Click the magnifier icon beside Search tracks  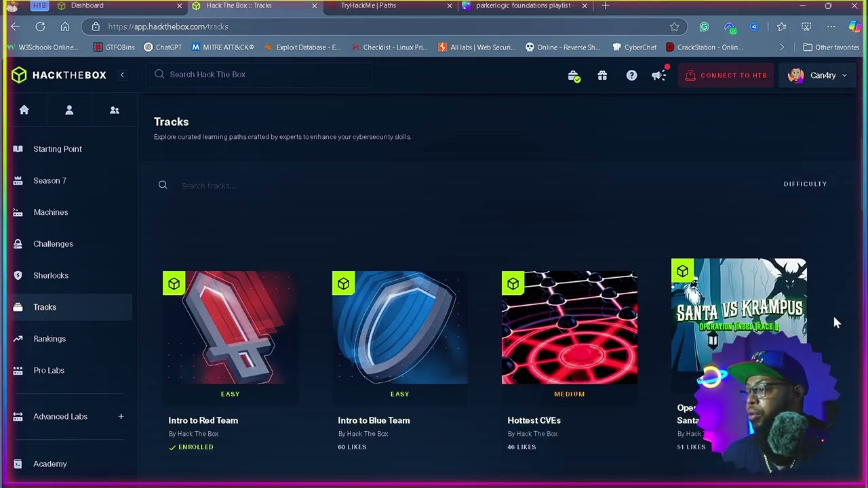click(163, 185)
